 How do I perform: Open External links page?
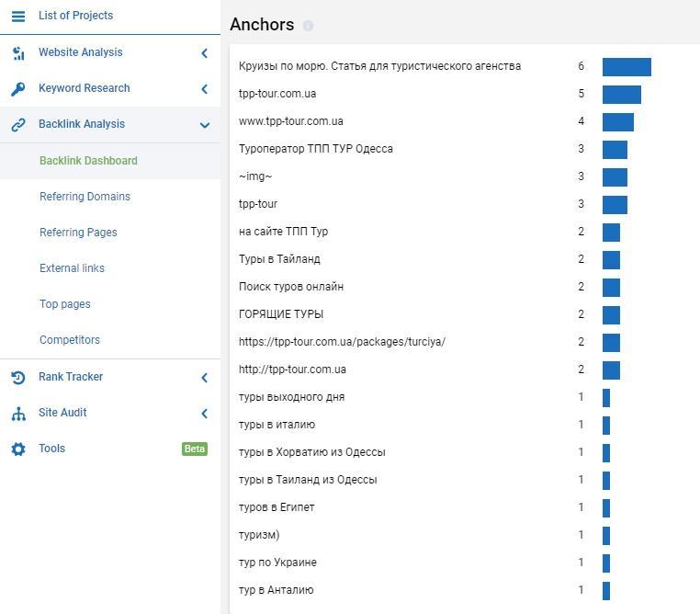coord(72,267)
